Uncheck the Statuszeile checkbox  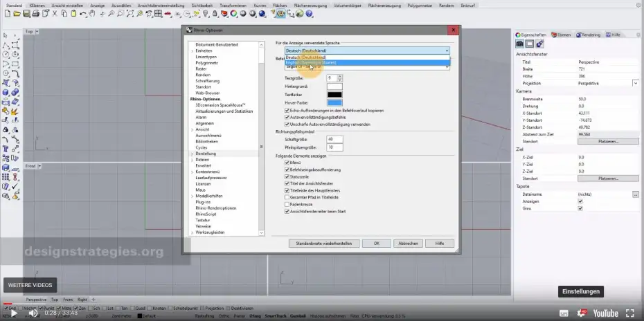coord(287,176)
